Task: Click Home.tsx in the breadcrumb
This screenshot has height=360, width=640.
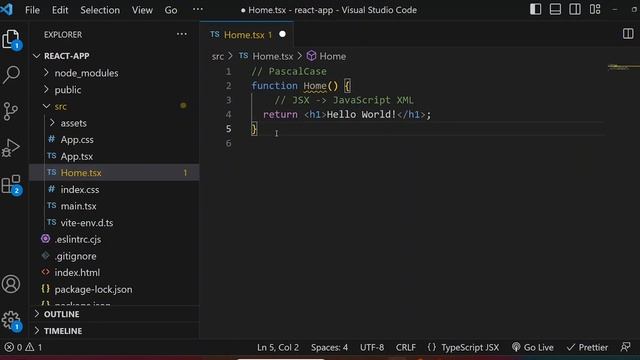Action: point(267,56)
